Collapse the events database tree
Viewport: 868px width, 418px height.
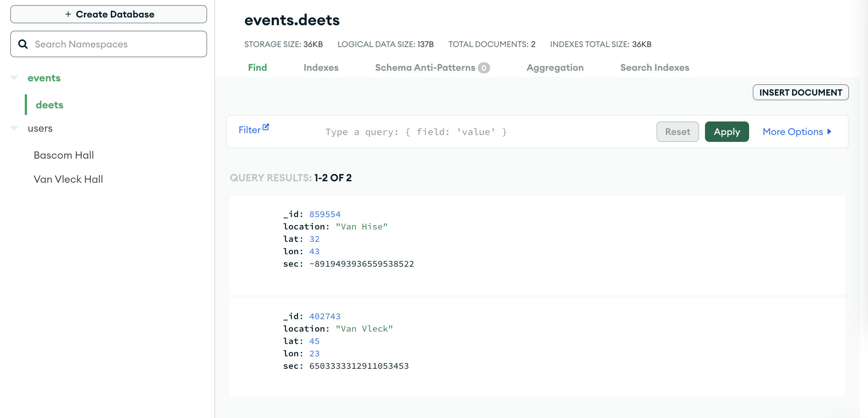click(x=14, y=78)
